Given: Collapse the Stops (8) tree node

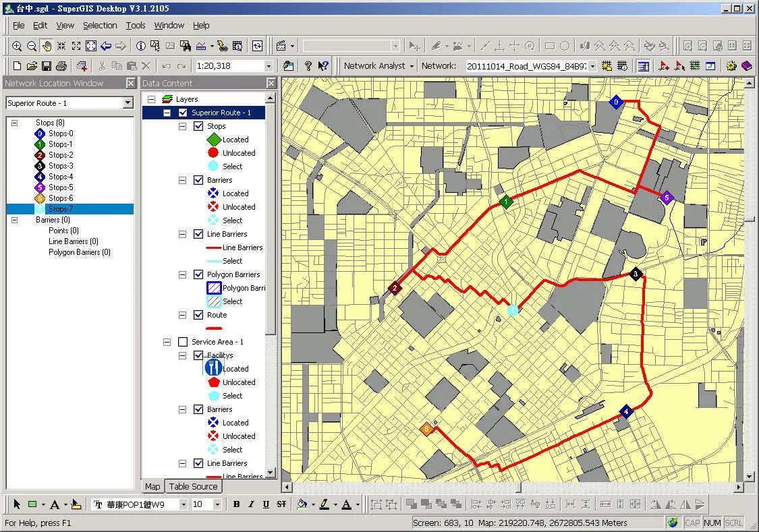Looking at the screenshot, I should point(15,123).
